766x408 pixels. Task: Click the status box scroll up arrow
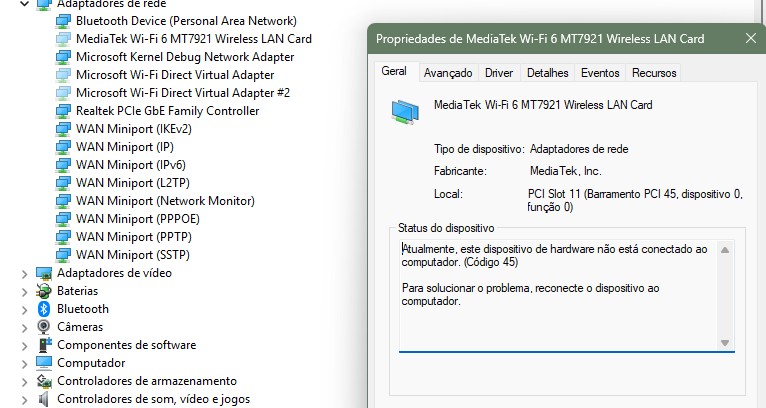[x=725, y=250]
